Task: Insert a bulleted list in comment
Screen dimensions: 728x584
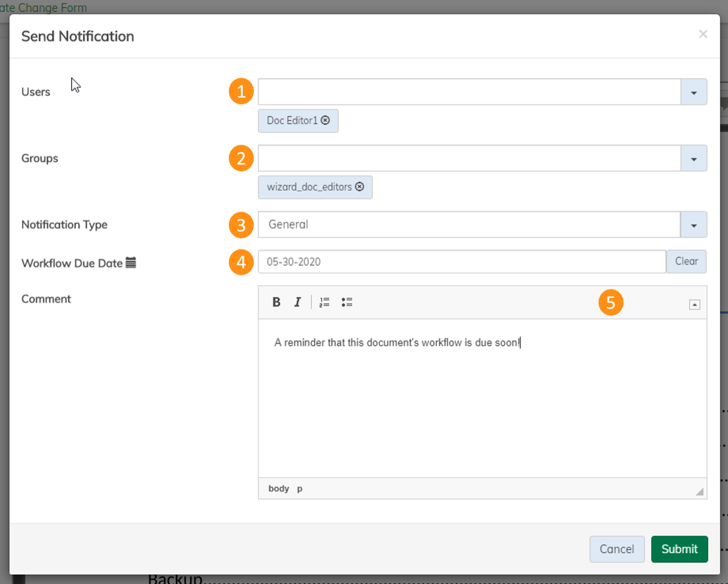Action: point(347,302)
